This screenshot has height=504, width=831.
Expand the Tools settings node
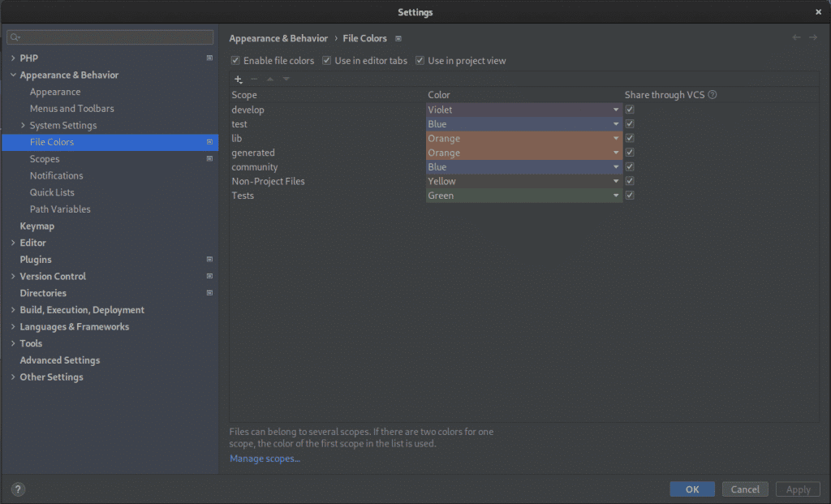[x=13, y=343]
